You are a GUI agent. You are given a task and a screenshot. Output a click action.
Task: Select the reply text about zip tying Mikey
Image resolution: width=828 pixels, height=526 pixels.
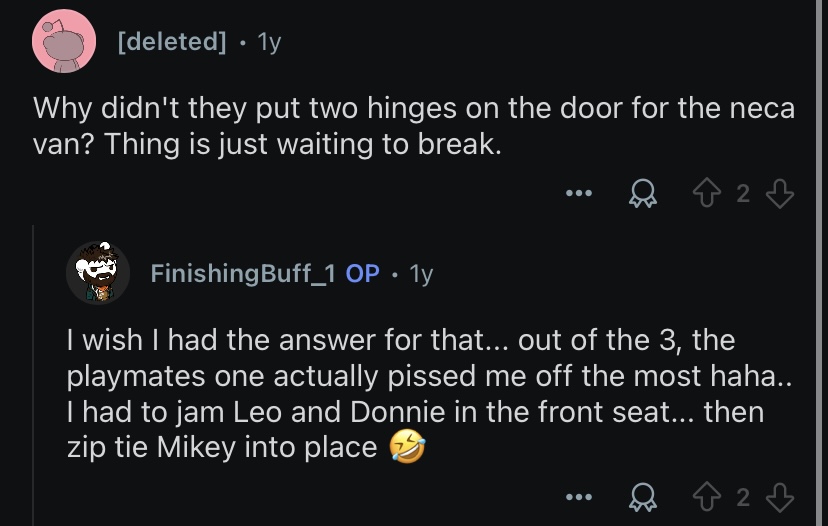(x=429, y=393)
